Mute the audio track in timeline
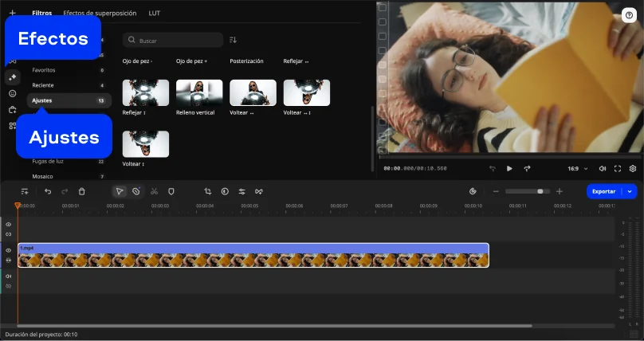The image size is (644, 341). tap(9, 276)
